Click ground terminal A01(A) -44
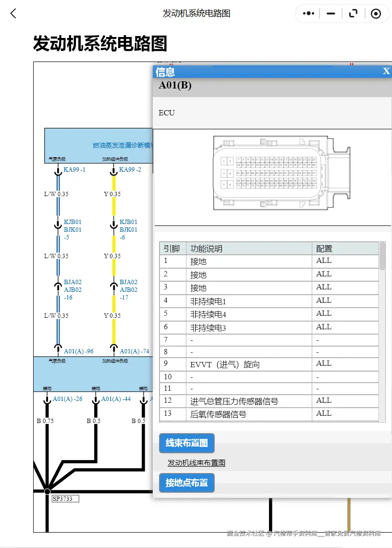 (116, 399)
